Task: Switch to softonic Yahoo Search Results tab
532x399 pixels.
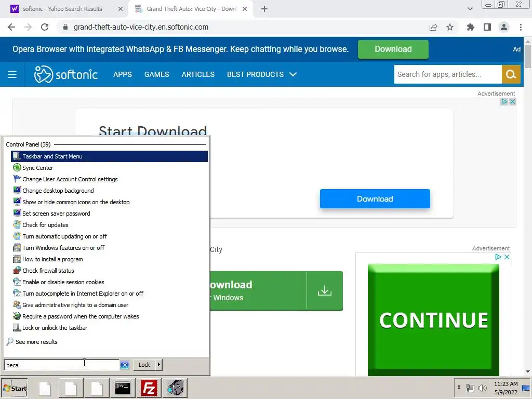Action: pos(62,9)
